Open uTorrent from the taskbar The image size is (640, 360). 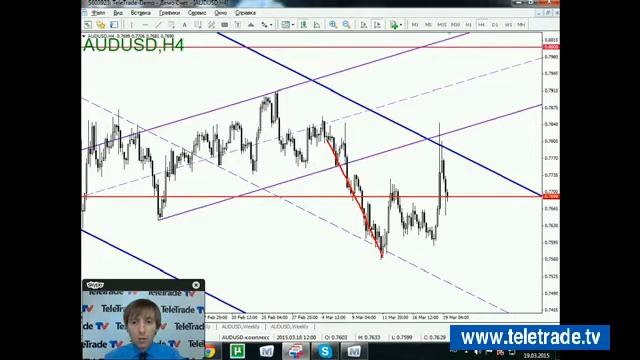point(237,351)
